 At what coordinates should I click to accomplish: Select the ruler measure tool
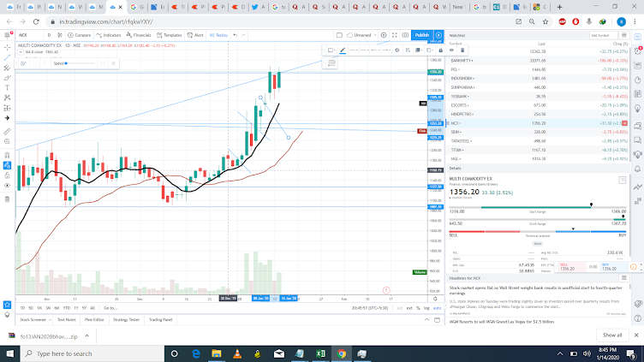click(7, 132)
